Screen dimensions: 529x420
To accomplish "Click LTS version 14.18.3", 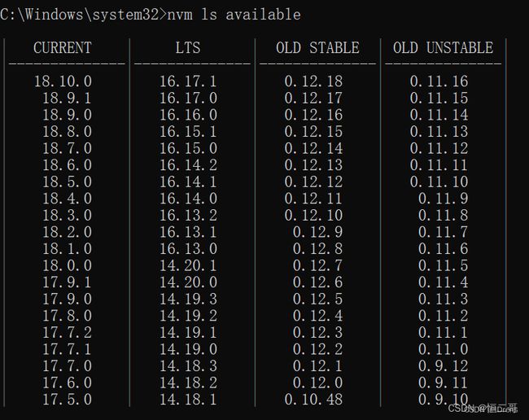I will coord(188,366).
